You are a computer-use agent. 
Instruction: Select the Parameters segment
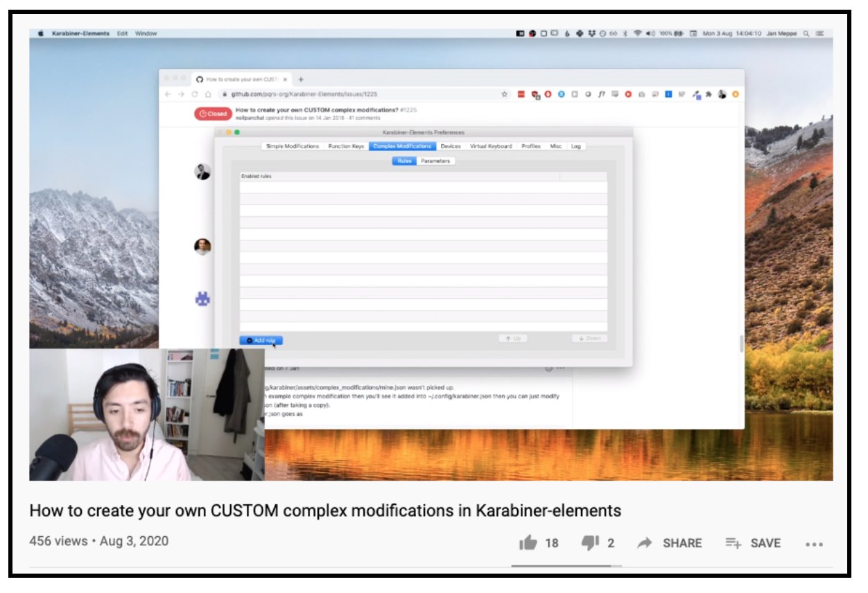pos(435,161)
